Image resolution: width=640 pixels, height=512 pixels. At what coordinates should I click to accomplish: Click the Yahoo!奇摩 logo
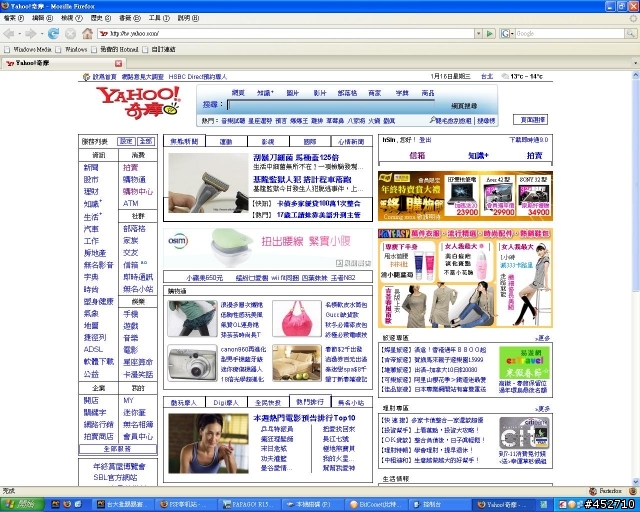(x=138, y=102)
